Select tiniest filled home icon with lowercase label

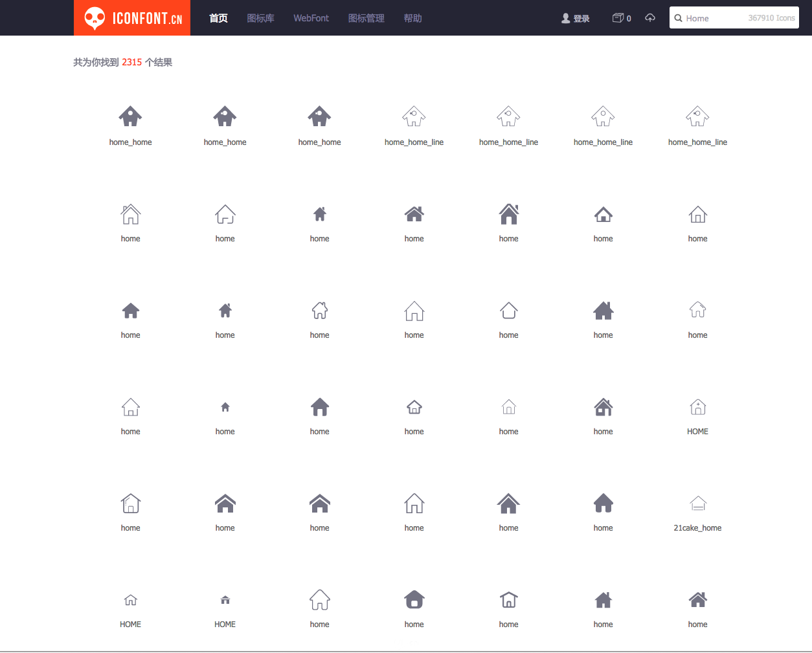tap(225, 407)
